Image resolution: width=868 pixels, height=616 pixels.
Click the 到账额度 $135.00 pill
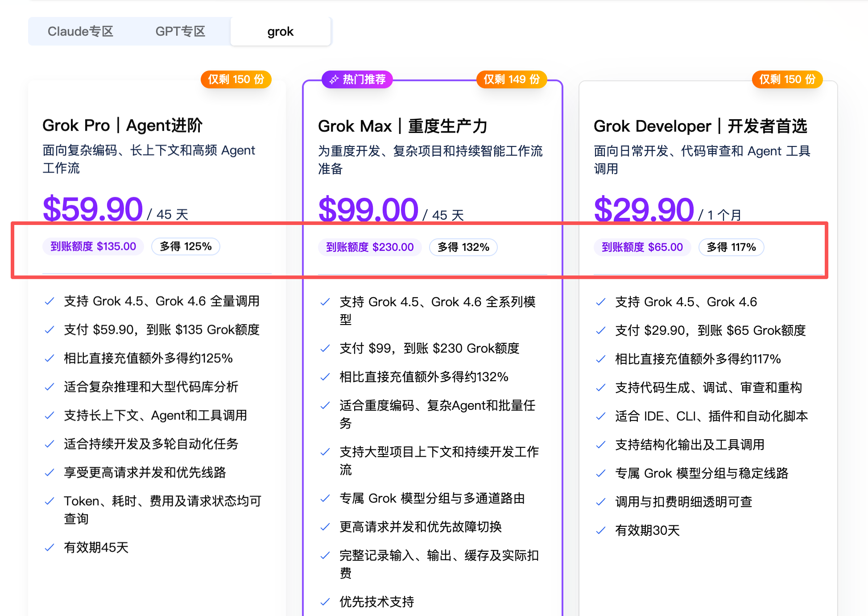(x=93, y=246)
